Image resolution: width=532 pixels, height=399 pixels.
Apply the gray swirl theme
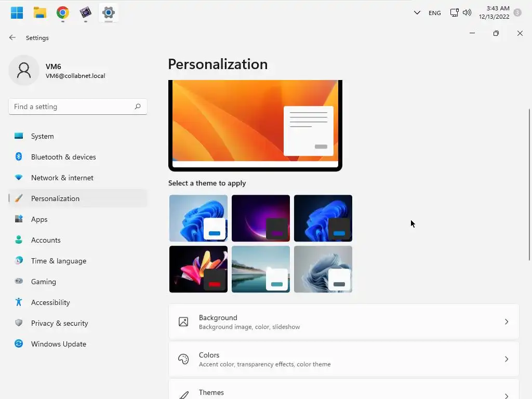pyautogui.click(x=323, y=269)
